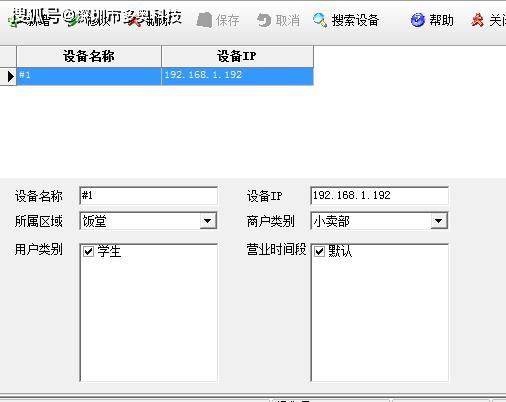Click the row indicator arrow beside #1
The height and width of the screenshot is (402, 506).
point(10,76)
